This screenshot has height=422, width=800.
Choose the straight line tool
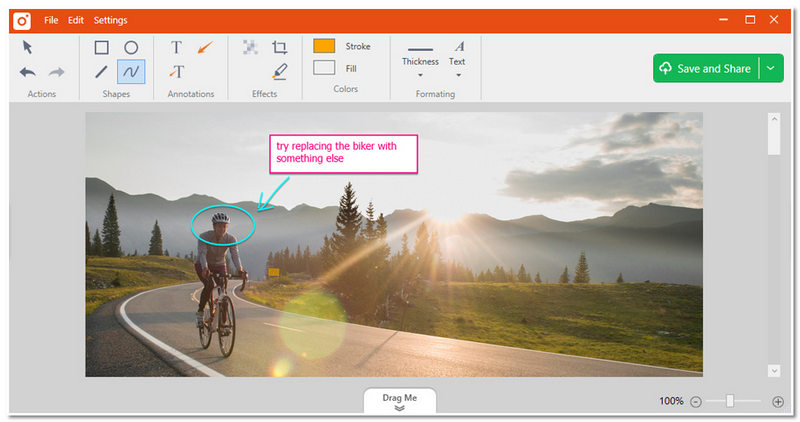pyautogui.click(x=102, y=72)
